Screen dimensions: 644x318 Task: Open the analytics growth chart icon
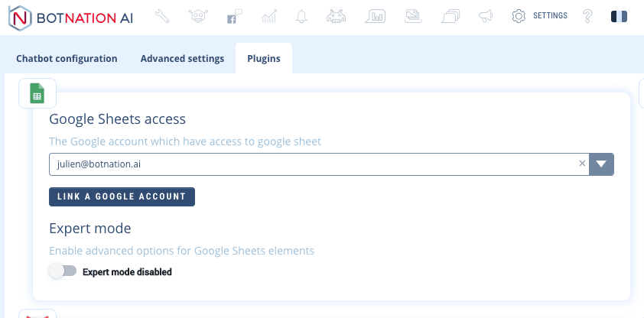click(268, 16)
